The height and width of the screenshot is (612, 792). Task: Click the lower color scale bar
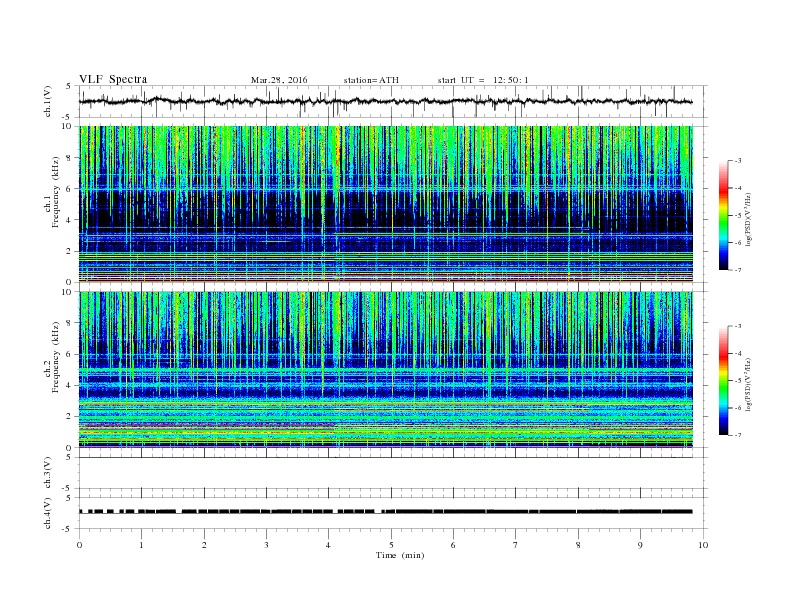click(723, 381)
